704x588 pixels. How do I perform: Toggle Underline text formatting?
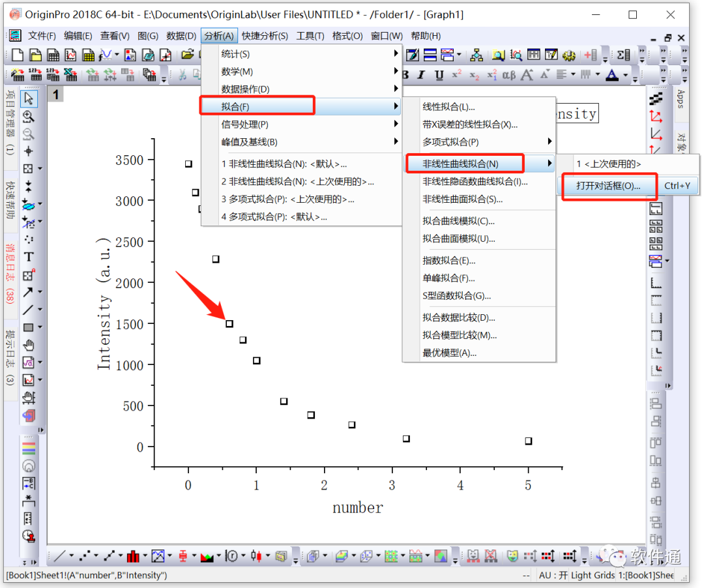tap(439, 74)
